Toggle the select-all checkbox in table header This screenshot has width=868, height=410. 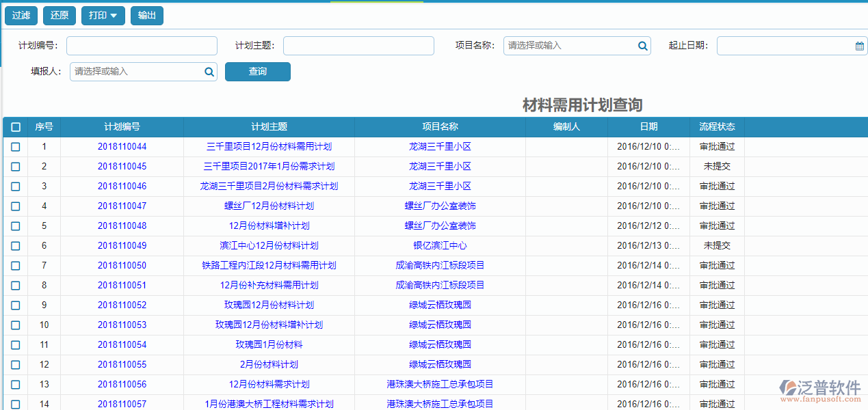[x=16, y=126]
